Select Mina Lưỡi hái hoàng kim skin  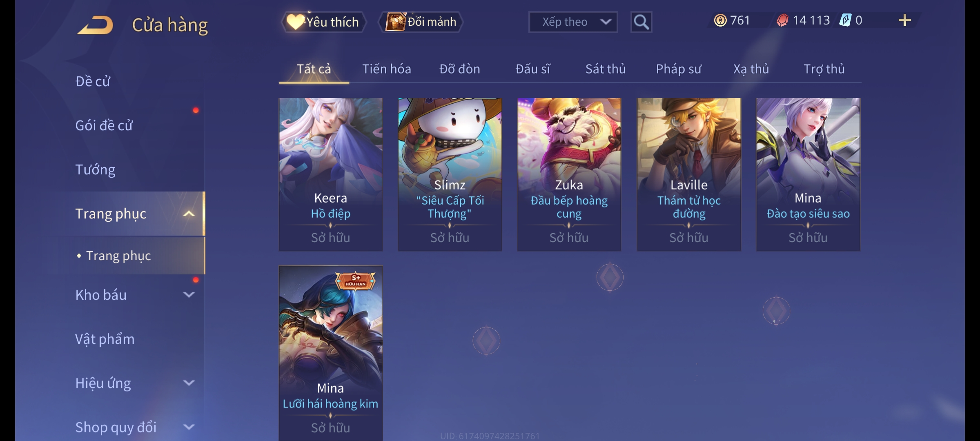(331, 353)
